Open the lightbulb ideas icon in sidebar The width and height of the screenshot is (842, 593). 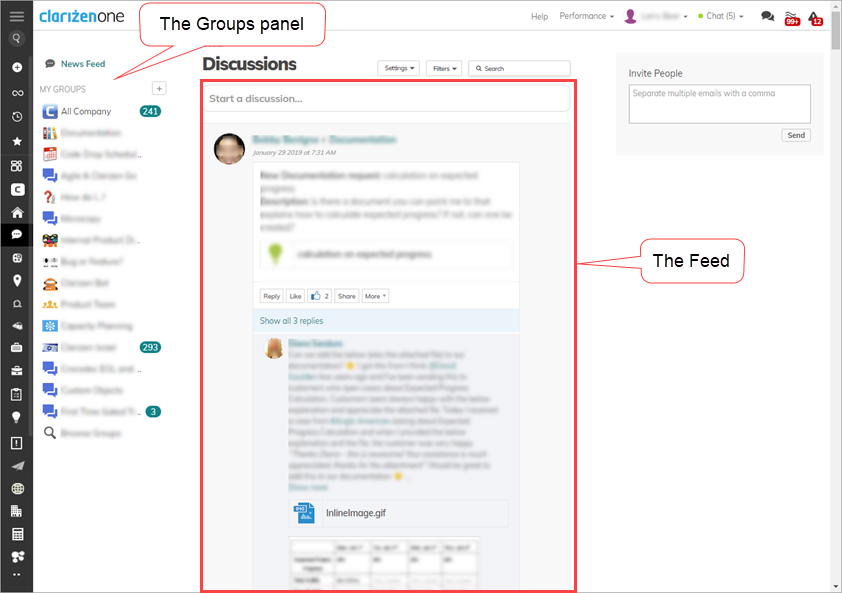(x=17, y=417)
